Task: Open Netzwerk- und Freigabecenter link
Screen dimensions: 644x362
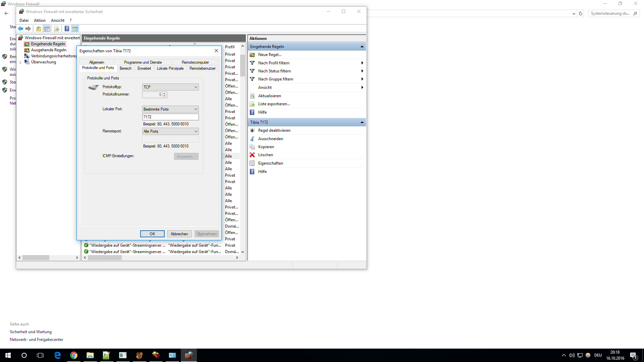Action: pos(36,340)
